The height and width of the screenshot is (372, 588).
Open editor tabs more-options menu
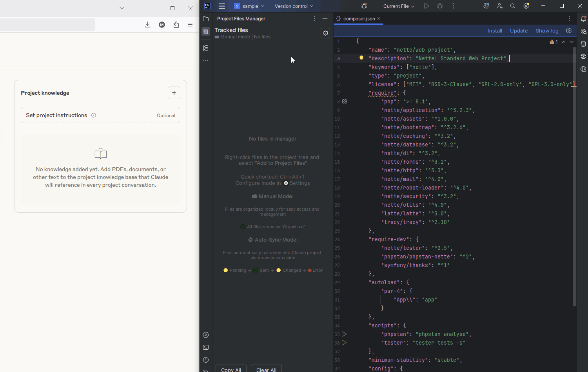point(569,18)
